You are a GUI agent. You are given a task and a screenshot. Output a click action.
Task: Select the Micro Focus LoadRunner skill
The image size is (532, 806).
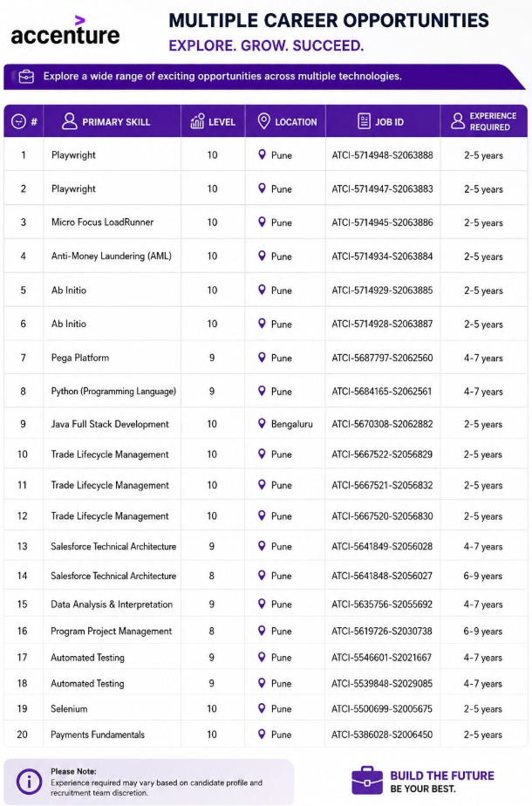coord(102,222)
